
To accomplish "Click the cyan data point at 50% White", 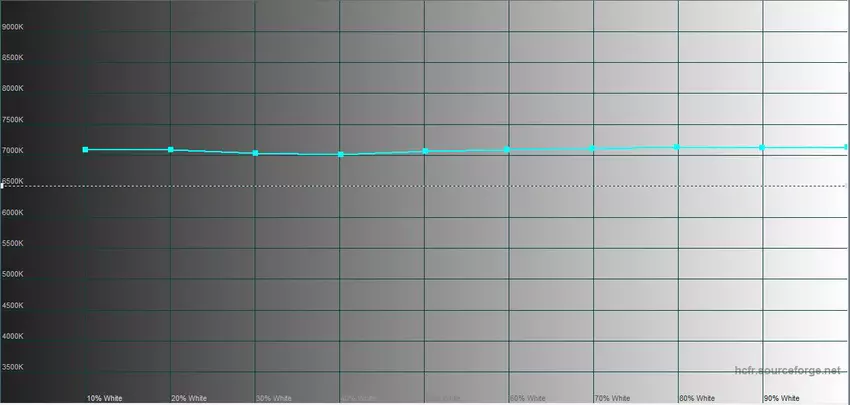I will 426,151.
